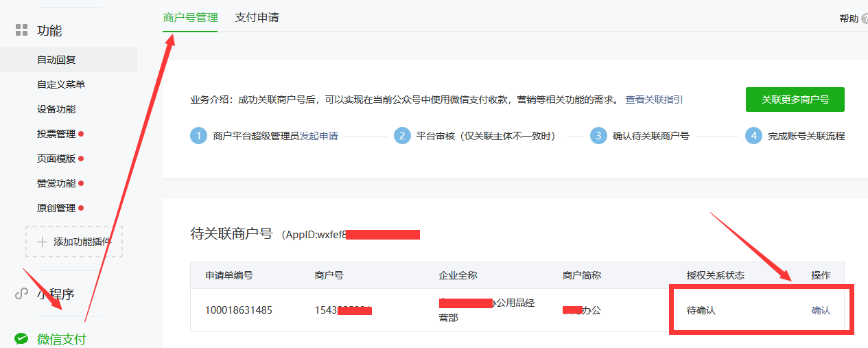The width and height of the screenshot is (868, 348).
Task: Open 自定义菜单 in the sidebar
Action: [61, 84]
